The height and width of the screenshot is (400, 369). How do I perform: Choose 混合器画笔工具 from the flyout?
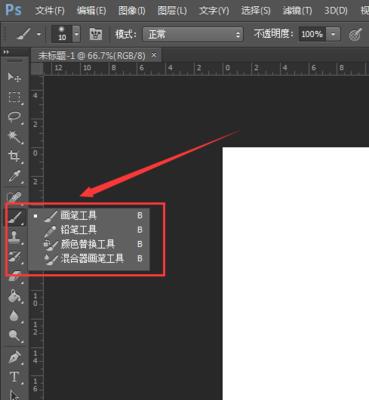pos(92,258)
